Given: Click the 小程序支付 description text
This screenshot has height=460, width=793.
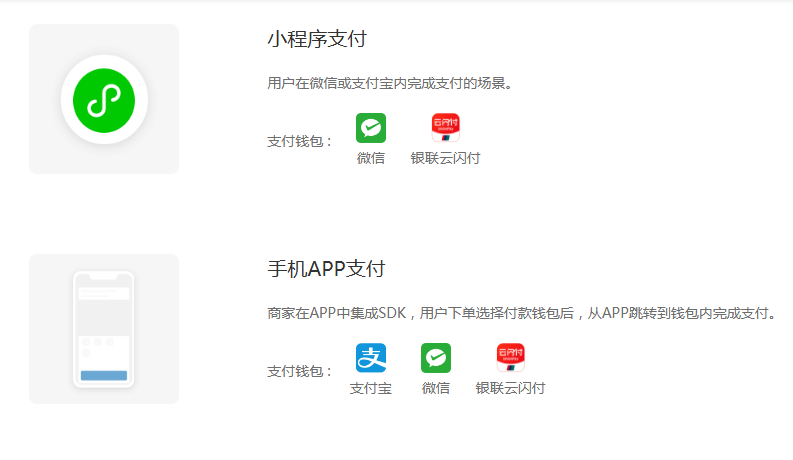Looking at the screenshot, I should 390,84.
